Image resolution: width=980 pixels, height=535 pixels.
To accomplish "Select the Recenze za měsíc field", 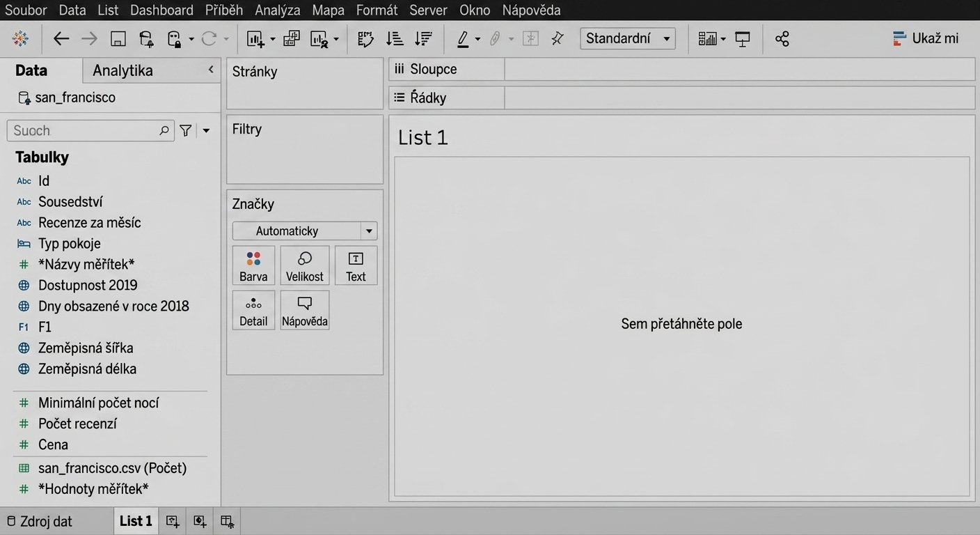I will (89, 222).
